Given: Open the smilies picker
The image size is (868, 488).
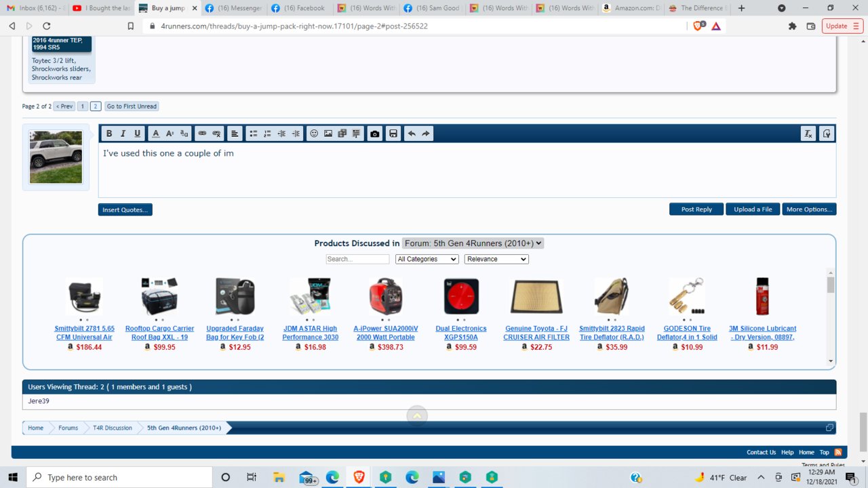Looking at the screenshot, I should point(314,134).
